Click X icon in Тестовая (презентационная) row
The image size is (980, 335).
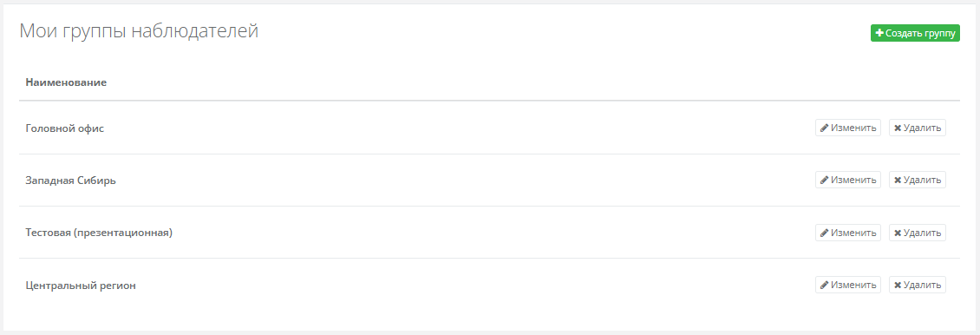898,233
